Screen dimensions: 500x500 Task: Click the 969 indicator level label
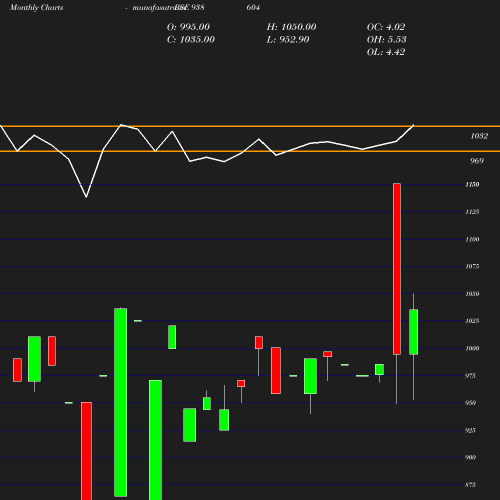coord(477,161)
